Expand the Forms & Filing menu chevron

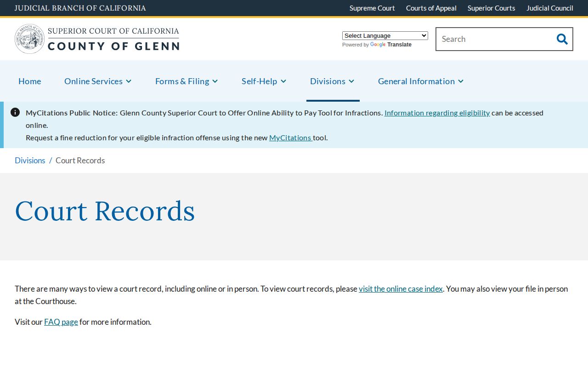pos(215,81)
